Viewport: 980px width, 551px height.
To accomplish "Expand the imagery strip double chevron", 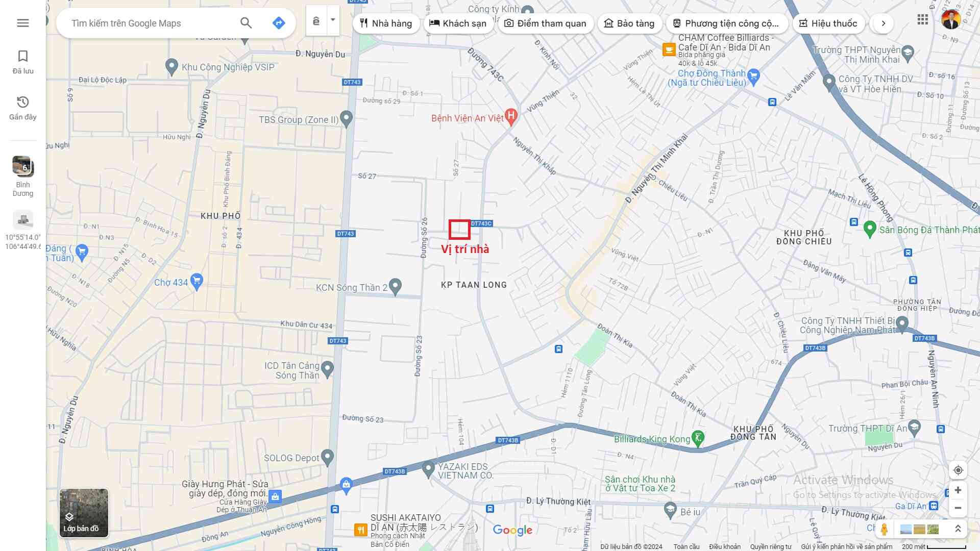I will pos(958,529).
